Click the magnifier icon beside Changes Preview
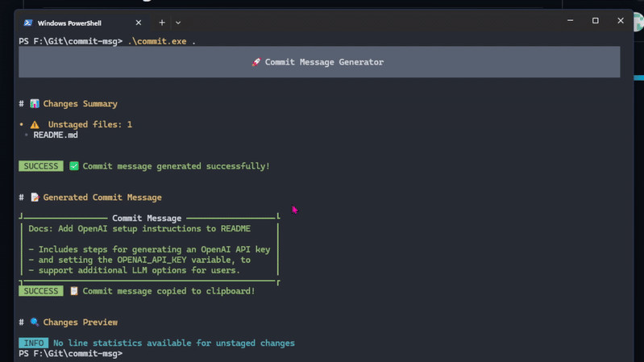Screen dimensions: 644x362 coord(35,322)
